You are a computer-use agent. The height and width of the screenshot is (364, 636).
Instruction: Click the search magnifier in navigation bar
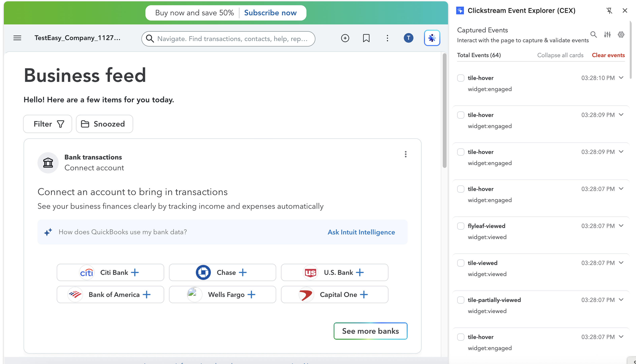pos(150,39)
